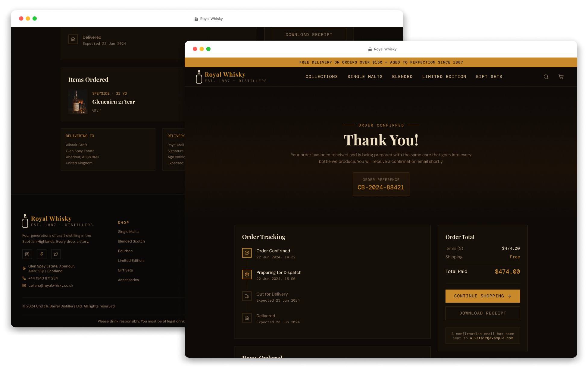Click Download Receipt in the front window
This screenshot has width=588, height=368.
tap(483, 313)
